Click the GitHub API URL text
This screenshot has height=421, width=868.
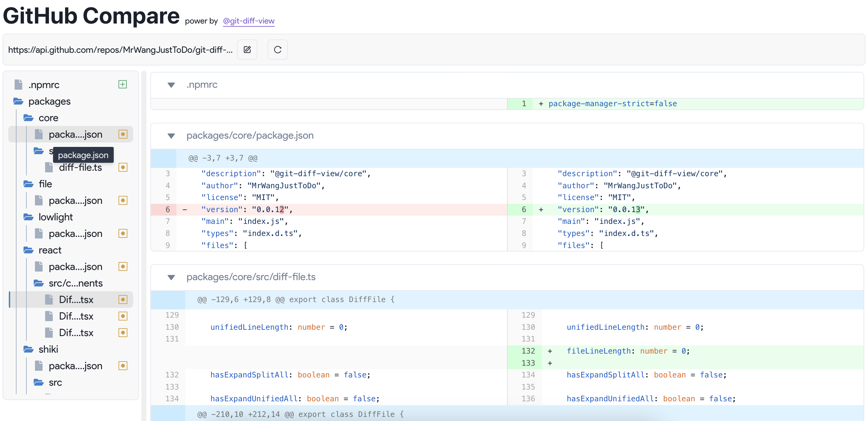pos(120,50)
